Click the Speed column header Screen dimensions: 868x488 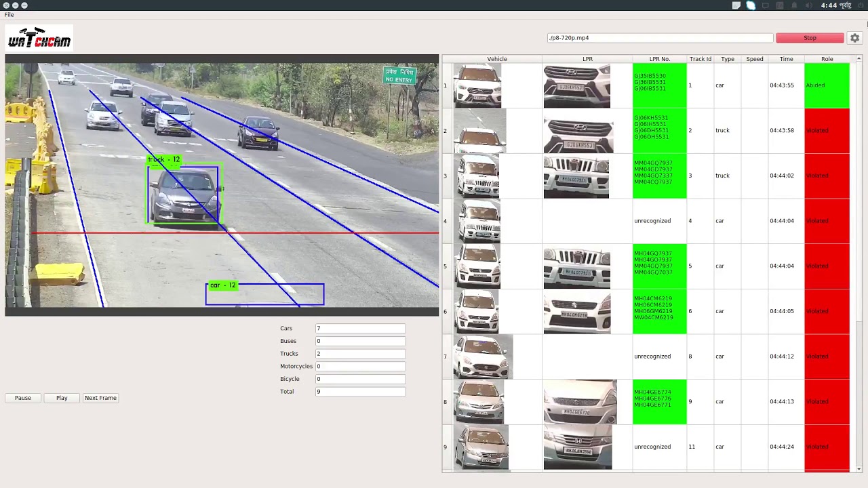755,59
